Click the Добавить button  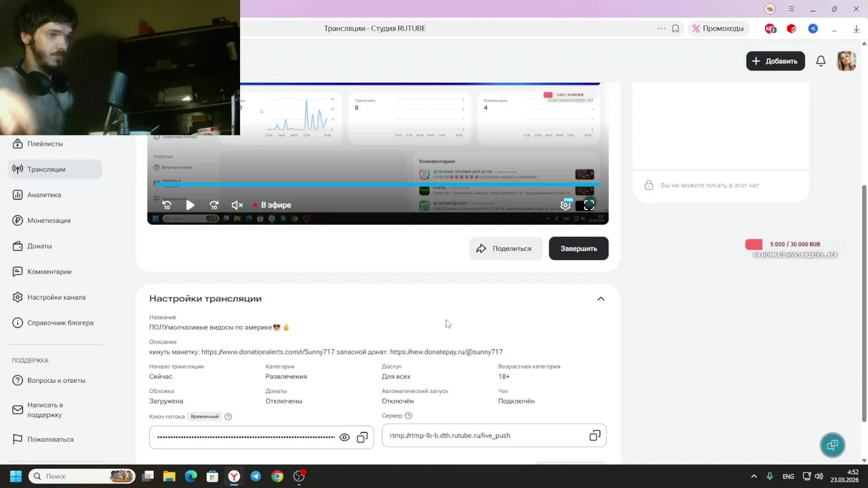[x=776, y=61]
